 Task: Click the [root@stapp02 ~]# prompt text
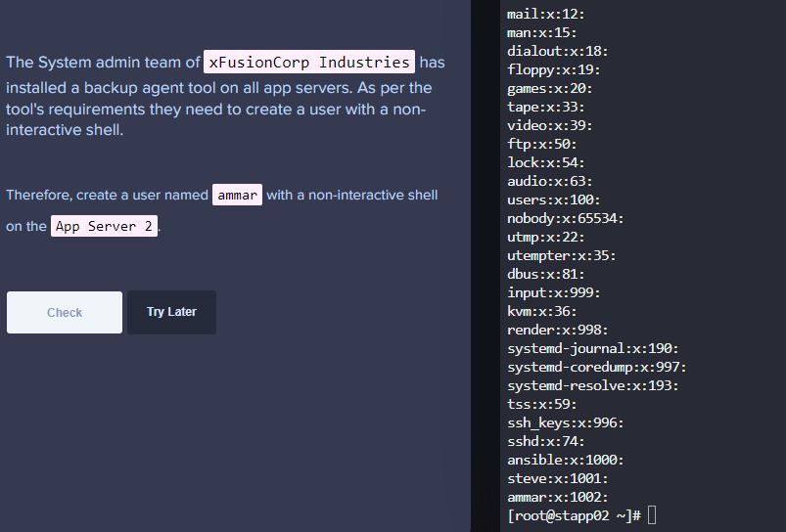(x=574, y=515)
